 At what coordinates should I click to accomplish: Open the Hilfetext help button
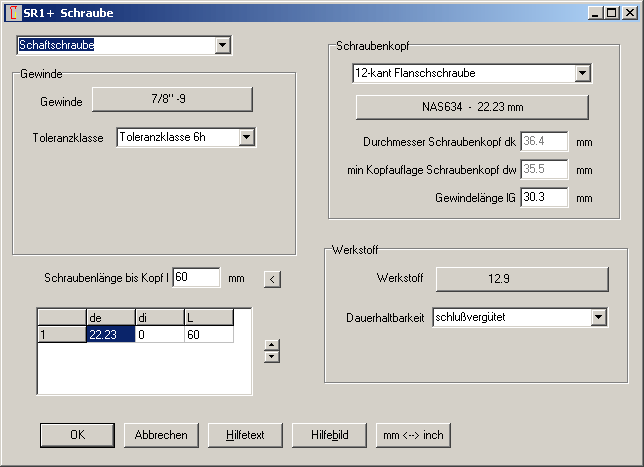tap(245, 435)
